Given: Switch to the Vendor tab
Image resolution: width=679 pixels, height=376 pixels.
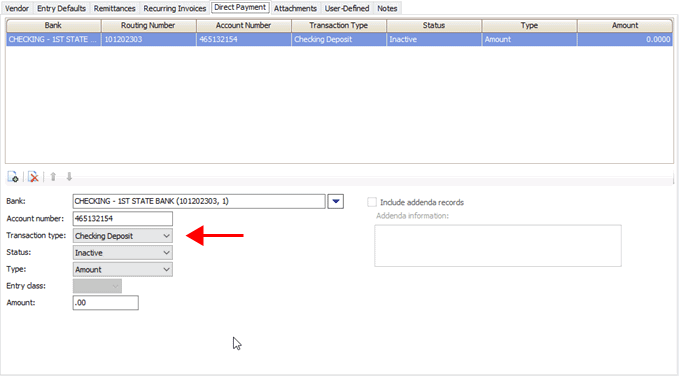Looking at the screenshot, I should tap(16, 8).
